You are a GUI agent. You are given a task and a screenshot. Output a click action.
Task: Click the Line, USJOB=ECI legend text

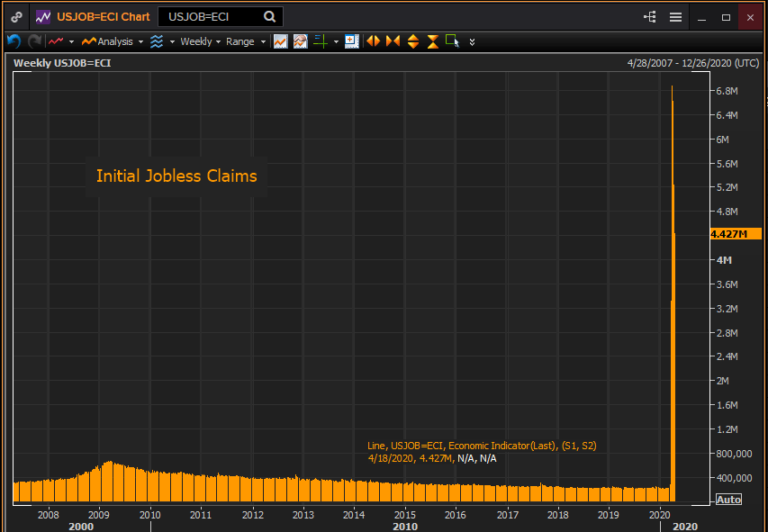[482, 446]
